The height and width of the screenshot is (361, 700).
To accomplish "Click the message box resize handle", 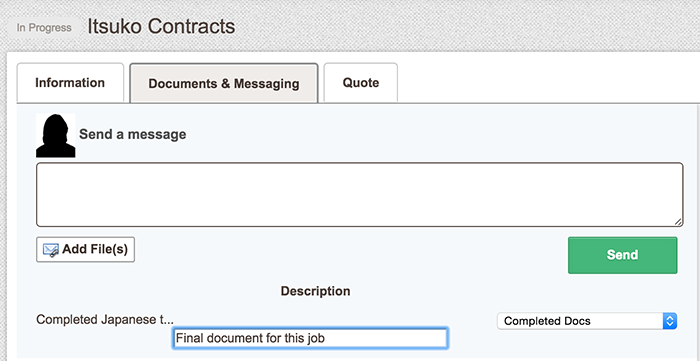I will coord(678,222).
